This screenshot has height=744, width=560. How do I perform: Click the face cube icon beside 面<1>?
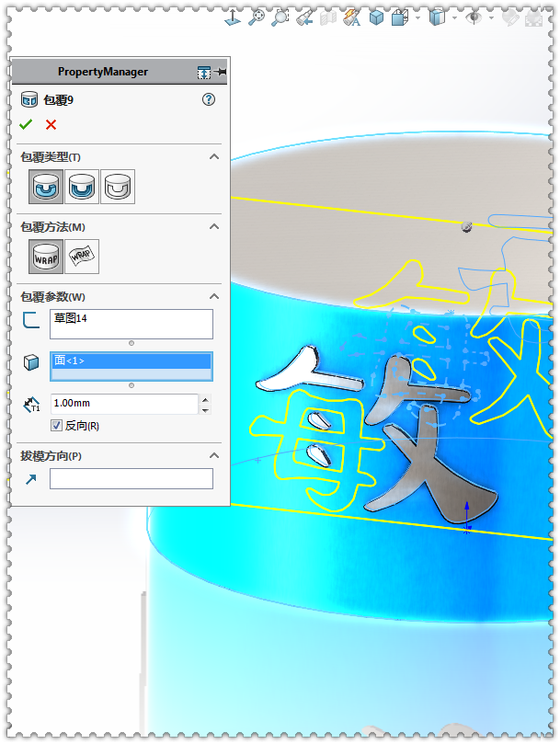point(31,362)
